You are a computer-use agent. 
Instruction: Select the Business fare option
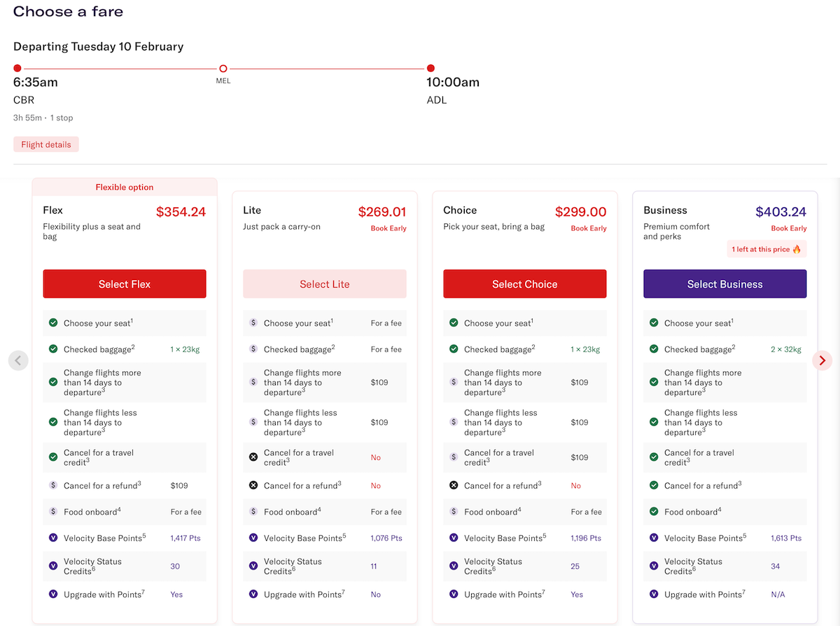pos(724,284)
